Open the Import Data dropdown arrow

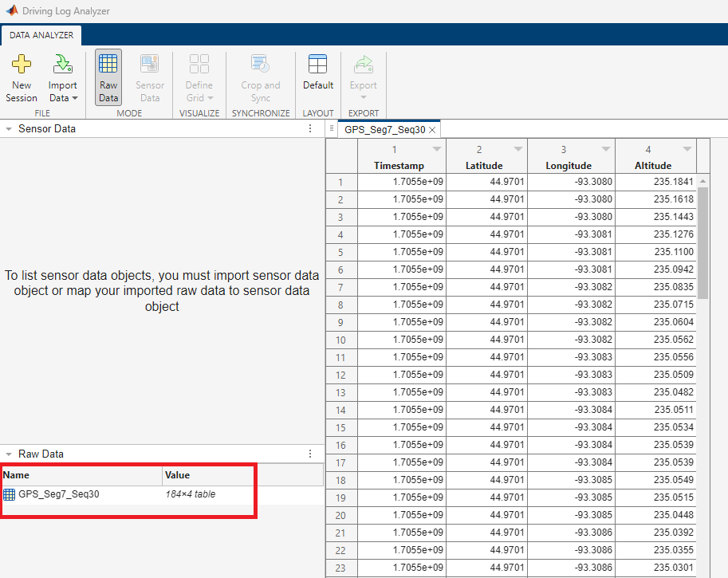point(75,97)
